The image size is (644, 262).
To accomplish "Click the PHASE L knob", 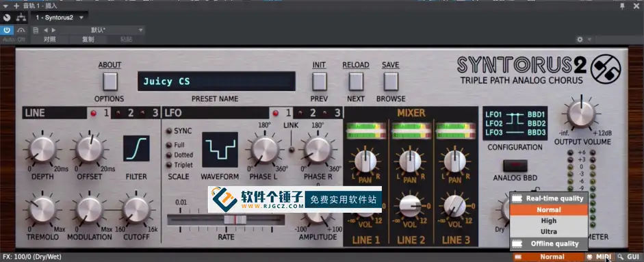I will [x=264, y=150].
